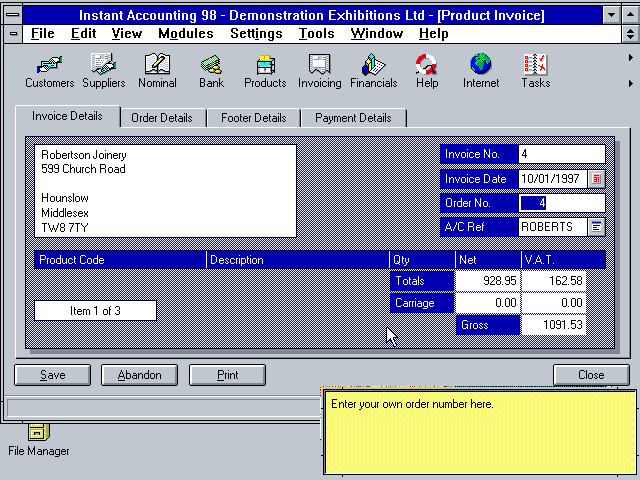This screenshot has height=480, width=640.
Task: Open the Suppliers module icon
Action: tap(104, 71)
